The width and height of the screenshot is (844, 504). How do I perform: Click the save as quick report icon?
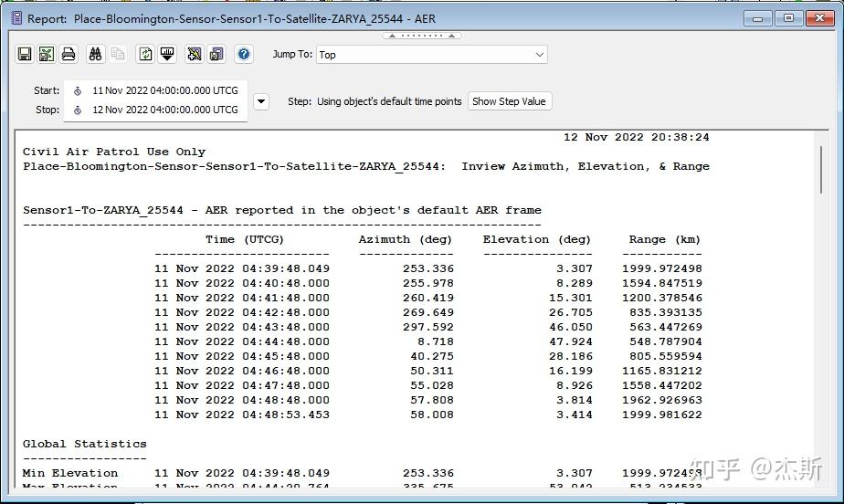coord(216,54)
